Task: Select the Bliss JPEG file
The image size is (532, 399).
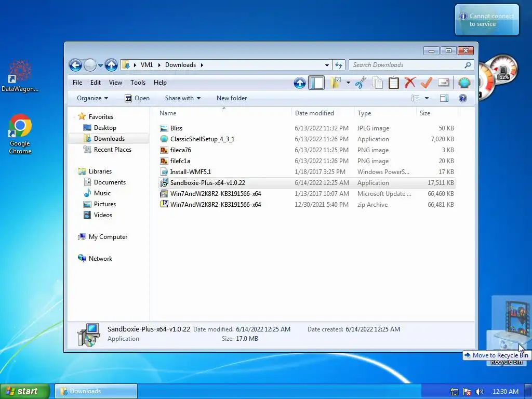Action: click(307, 128)
